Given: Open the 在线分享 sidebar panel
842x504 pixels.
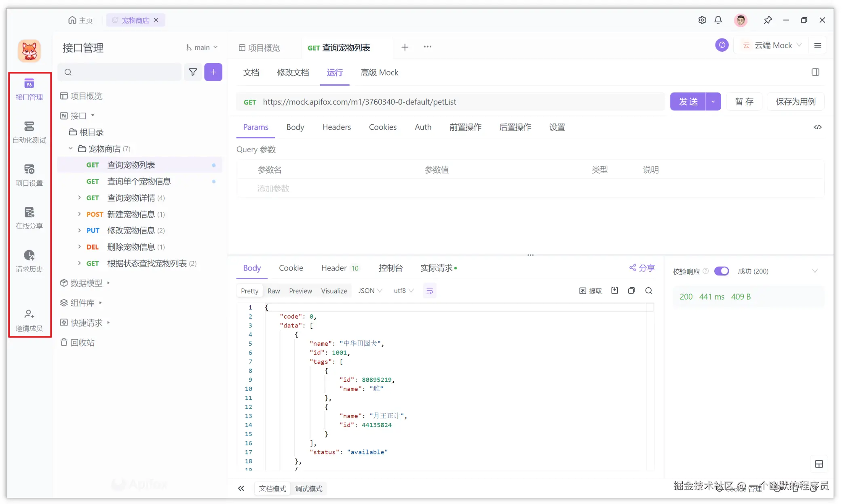Looking at the screenshot, I should 29,218.
